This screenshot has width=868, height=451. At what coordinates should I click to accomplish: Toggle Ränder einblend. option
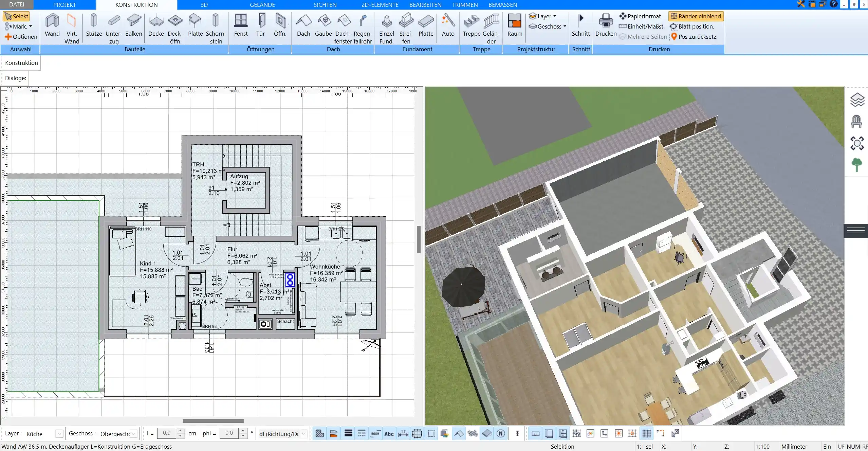(x=696, y=16)
